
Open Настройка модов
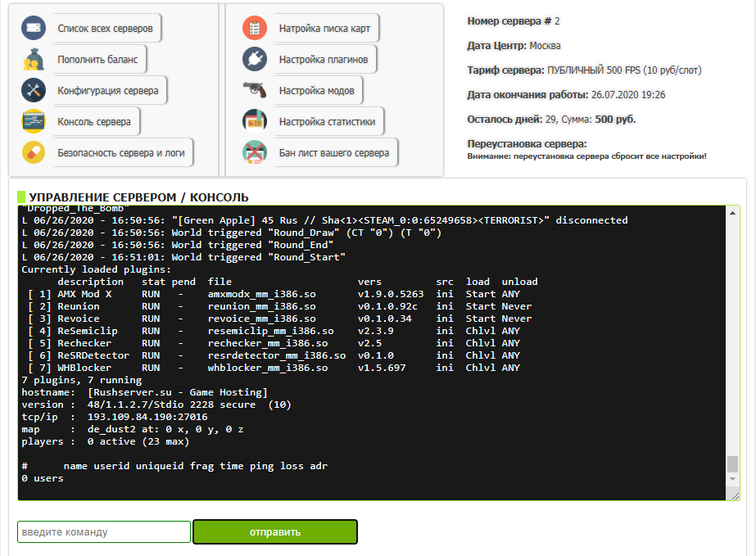pos(317,90)
